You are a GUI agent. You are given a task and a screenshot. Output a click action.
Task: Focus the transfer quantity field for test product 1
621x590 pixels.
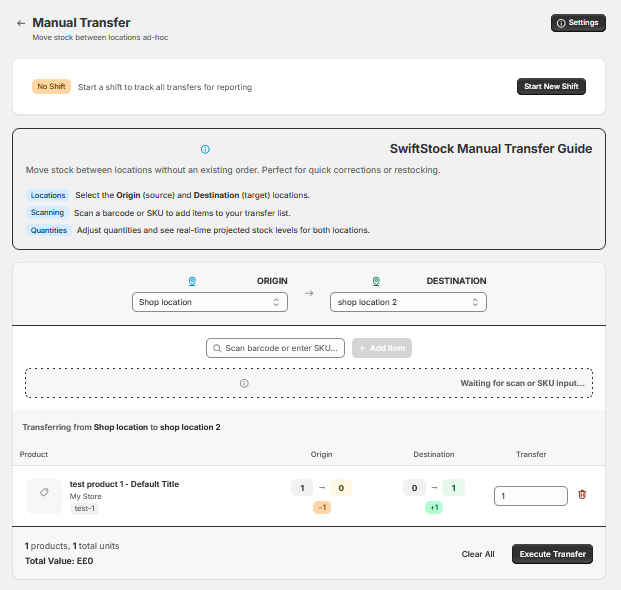531,496
